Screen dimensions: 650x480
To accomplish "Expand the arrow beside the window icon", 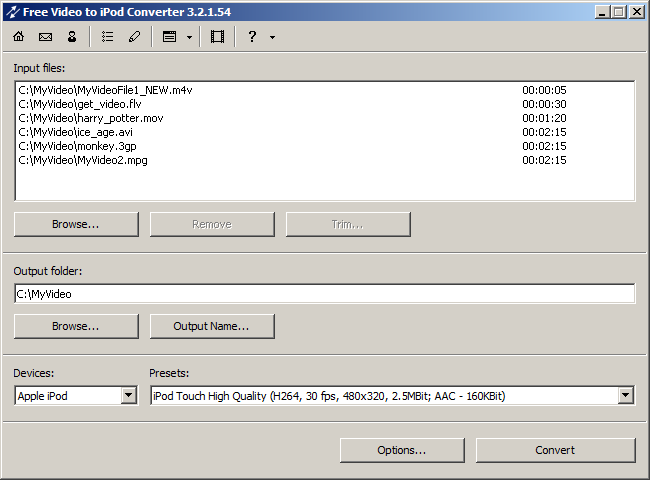I will (189, 37).
